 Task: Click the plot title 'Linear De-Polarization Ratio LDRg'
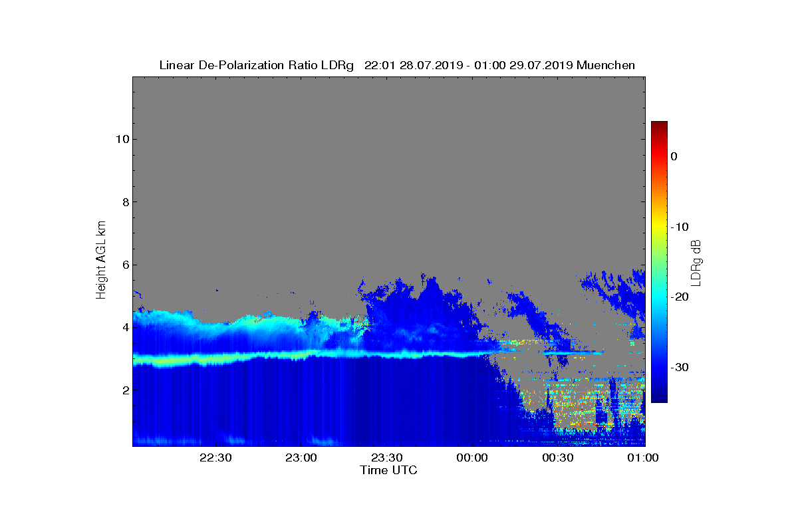257,65
